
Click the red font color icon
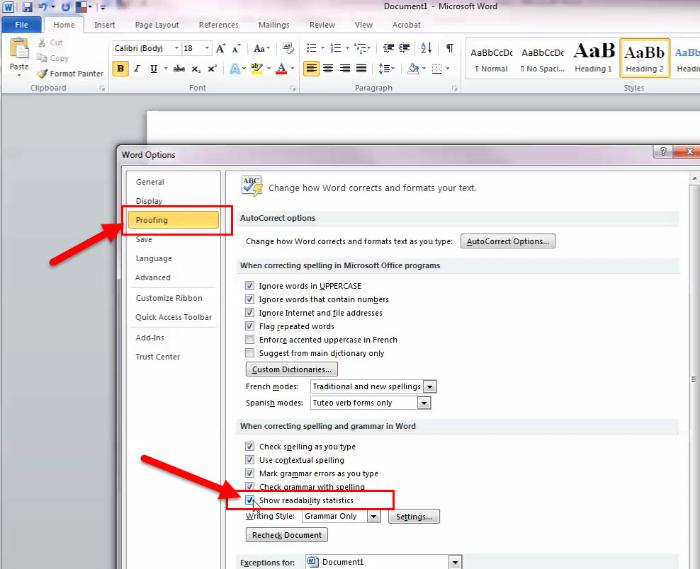(281, 69)
